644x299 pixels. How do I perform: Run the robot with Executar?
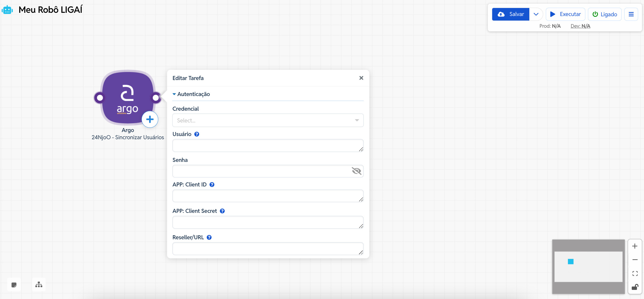[565, 14]
